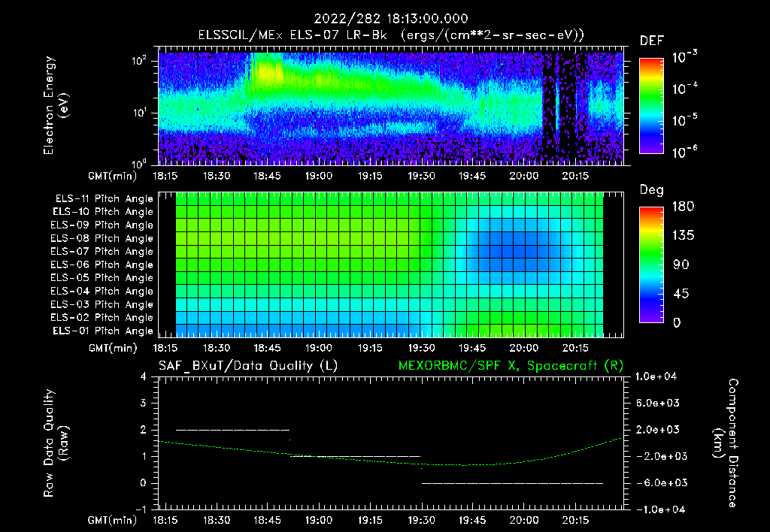
Task: Select the ELS-07 Pitch Angle row label
Action: coord(102,251)
